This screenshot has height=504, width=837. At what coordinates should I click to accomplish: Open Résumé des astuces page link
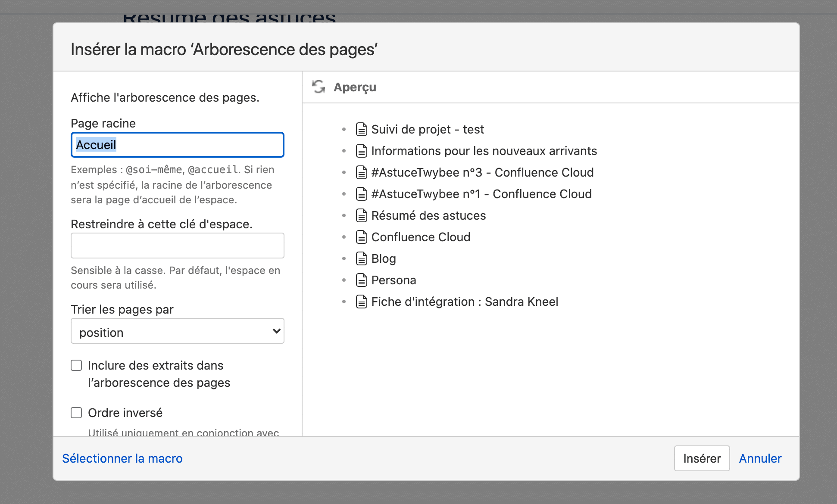(x=428, y=215)
